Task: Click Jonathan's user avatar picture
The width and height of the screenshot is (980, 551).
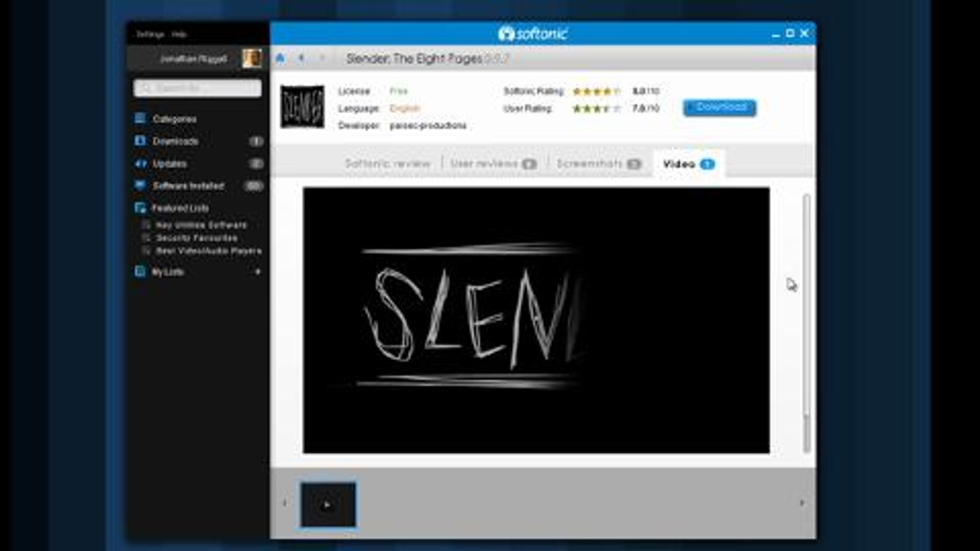Action: (252, 59)
